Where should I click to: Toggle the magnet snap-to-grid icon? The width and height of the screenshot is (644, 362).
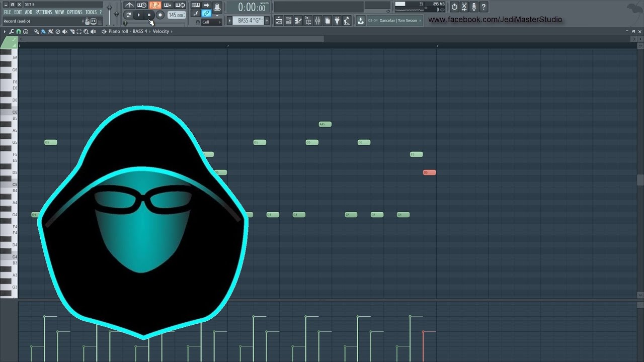coord(18,31)
